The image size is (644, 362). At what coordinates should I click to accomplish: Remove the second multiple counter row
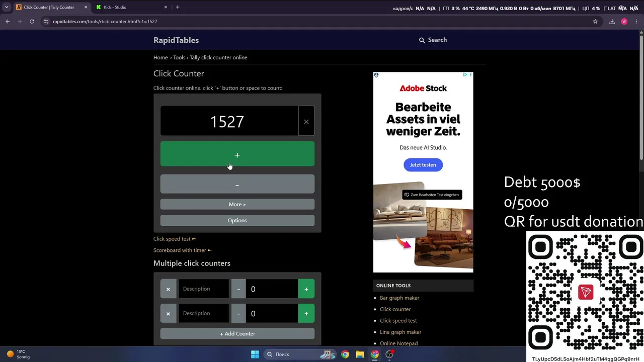168,313
